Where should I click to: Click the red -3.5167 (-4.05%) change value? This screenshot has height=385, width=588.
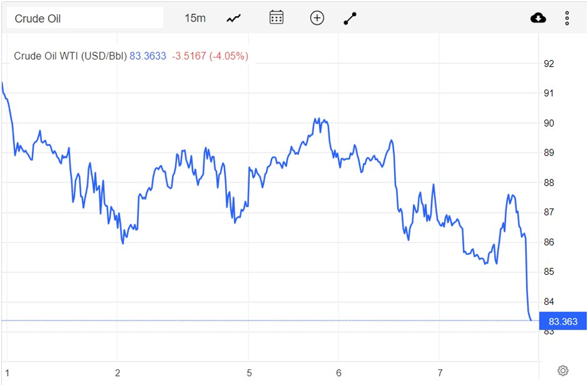pos(210,56)
